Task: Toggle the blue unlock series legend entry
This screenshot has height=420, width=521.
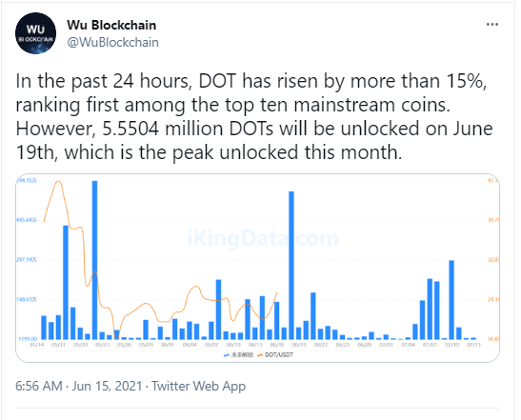Action: [238, 355]
